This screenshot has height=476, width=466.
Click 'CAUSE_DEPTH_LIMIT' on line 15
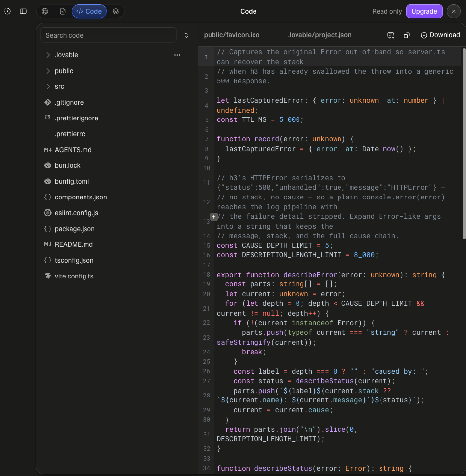tap(277, 245)
